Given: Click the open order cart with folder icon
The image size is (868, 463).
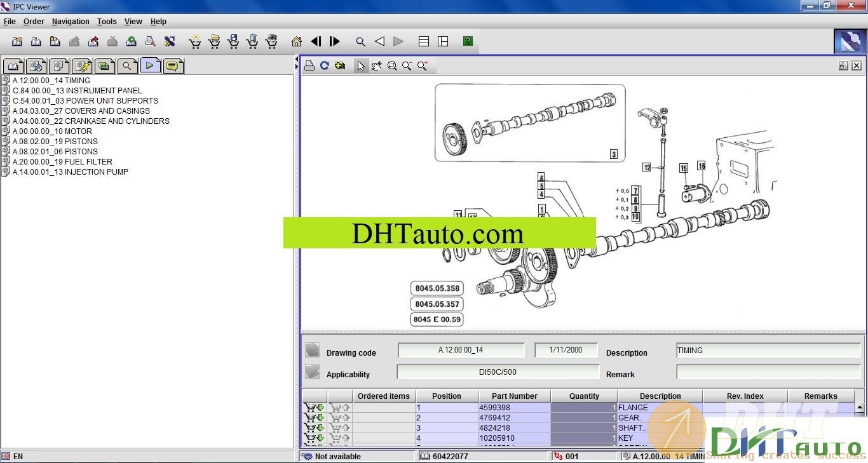Looking at the screenshot, I should coord(214,41).
